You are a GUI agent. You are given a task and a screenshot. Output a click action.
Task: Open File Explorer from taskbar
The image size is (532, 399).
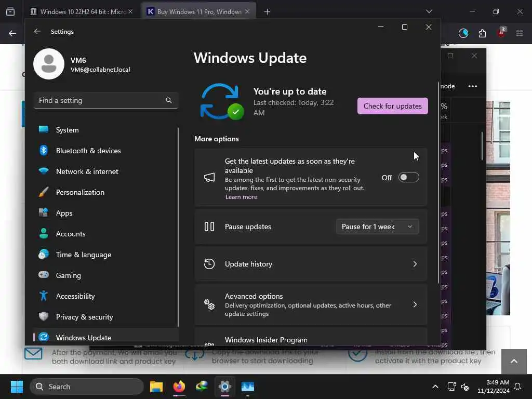tap(156, 387)
